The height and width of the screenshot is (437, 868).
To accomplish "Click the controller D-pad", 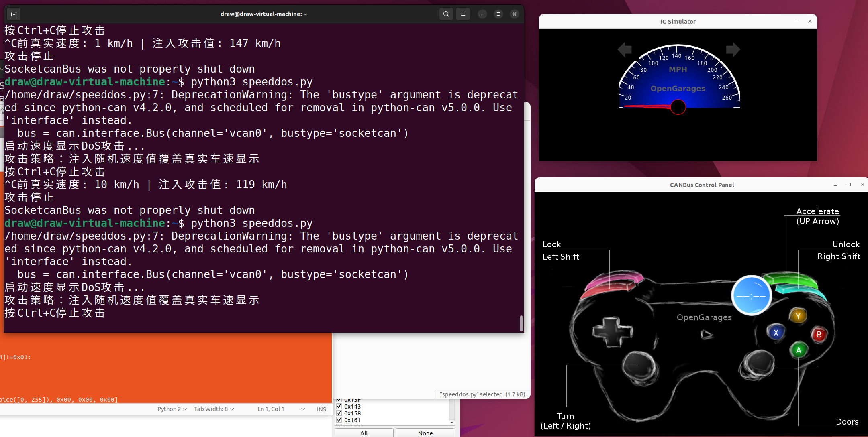I will tap(613, 332).
